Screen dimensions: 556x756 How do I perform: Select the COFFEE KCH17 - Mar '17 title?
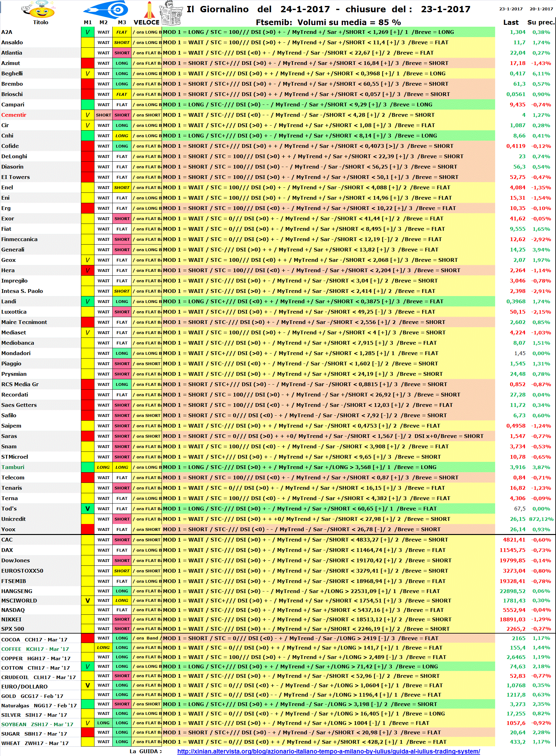pos(35,649)
